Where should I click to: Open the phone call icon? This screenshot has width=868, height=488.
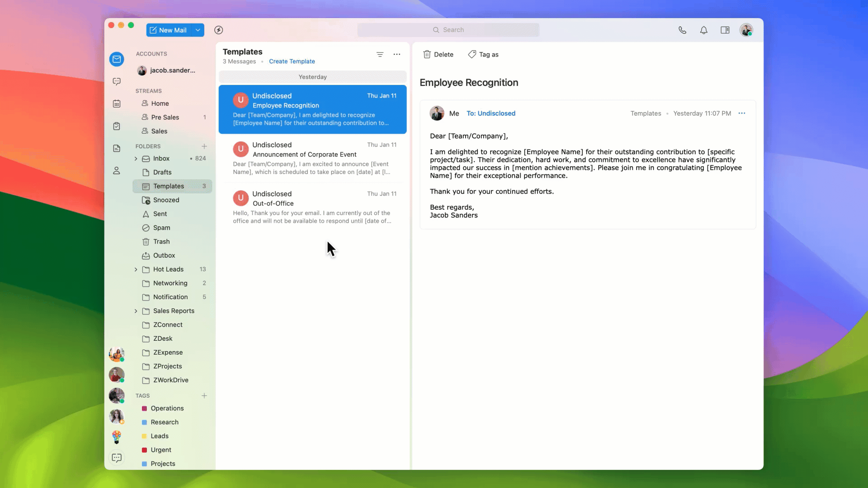[682, 30]
